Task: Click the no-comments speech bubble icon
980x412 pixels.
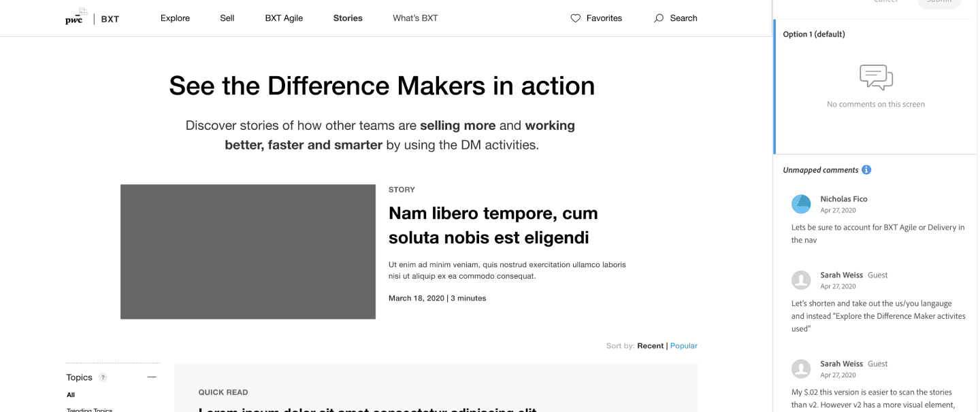Action: coord(876,78)
